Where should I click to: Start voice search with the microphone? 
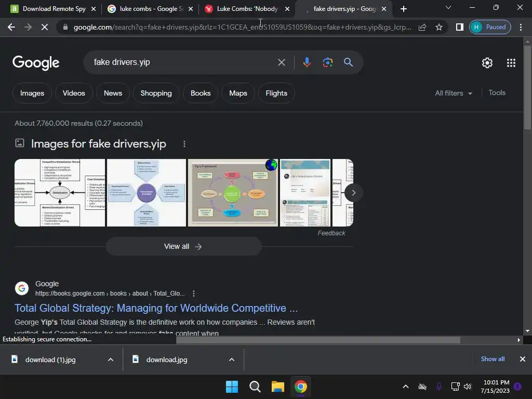307,62
